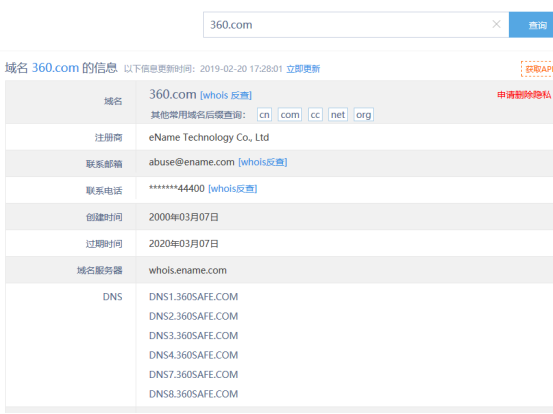Clear the search field with the X icon
The image size is (553, 414).
pyautogui.click(x=496, y=24)
